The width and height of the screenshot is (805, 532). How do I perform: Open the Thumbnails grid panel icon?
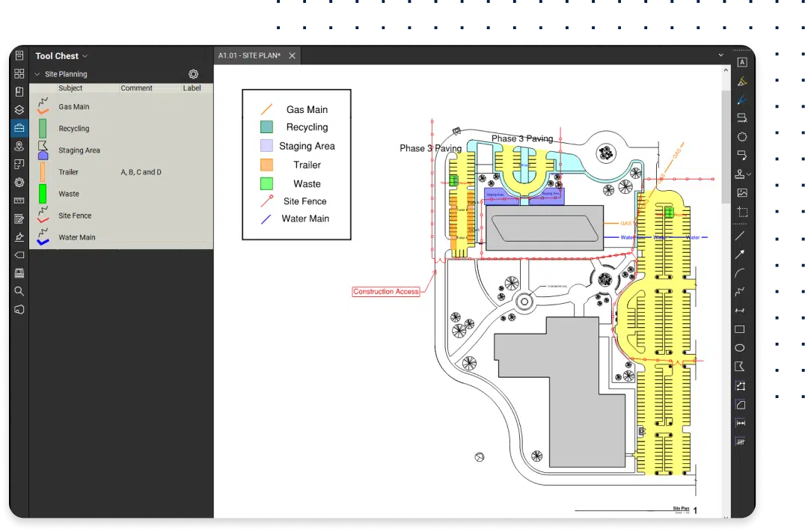[x=19, y=73]
